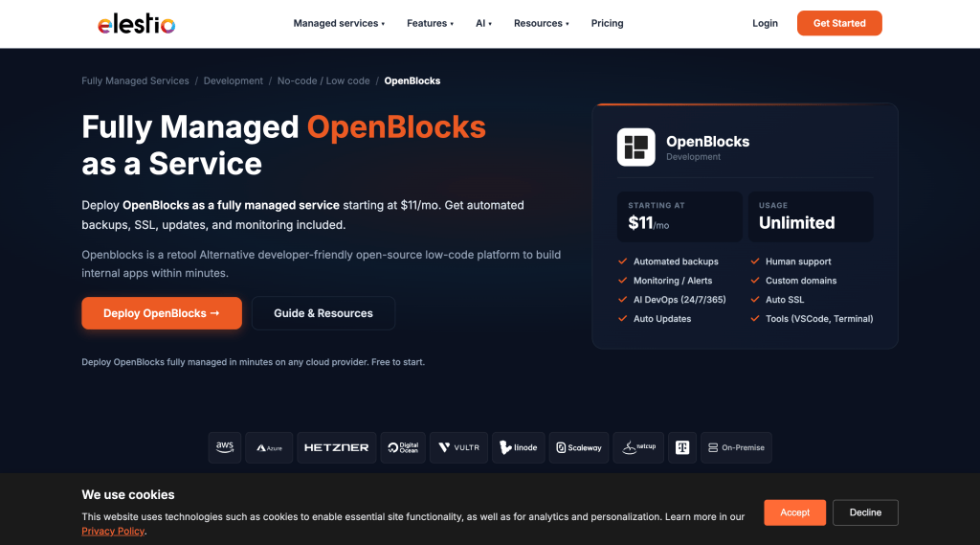Open the Features dropdown
This screenshot has height=545, width=980.
(x=430, y=23)
